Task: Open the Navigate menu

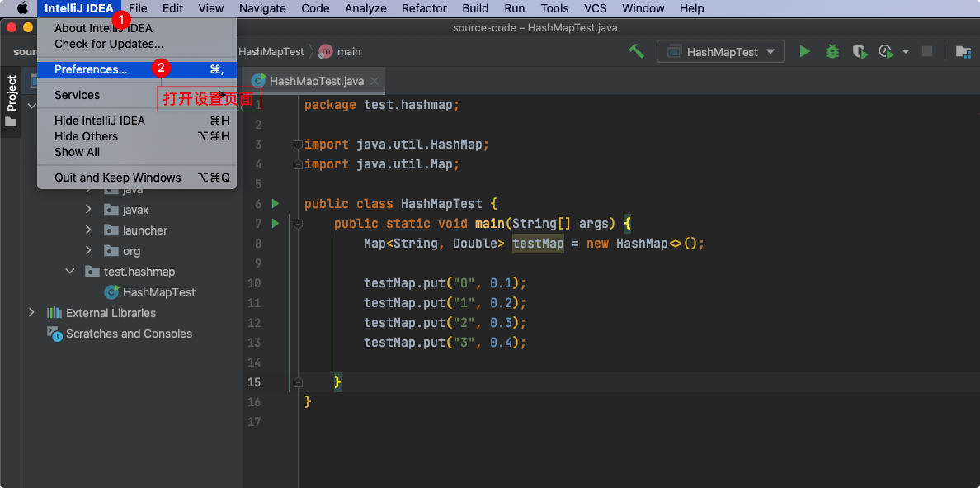Action: pyautogui.click(x=262, y=8)
